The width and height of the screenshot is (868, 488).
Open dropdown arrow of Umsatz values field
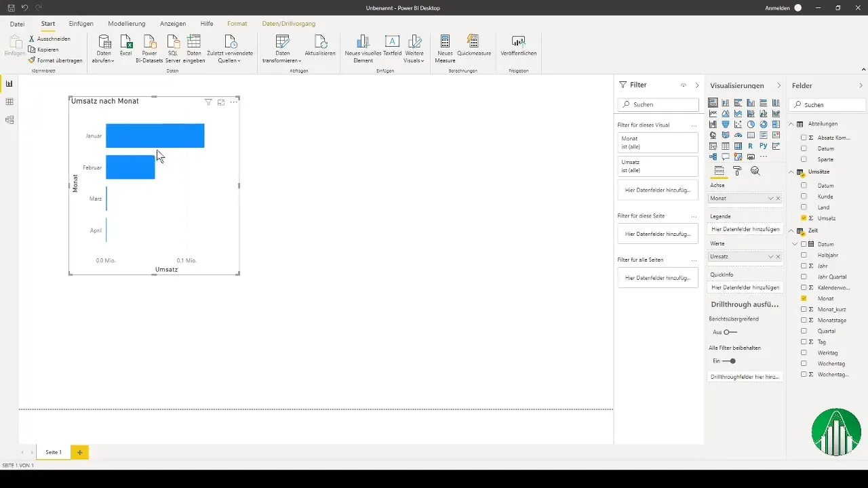(770, 257)
